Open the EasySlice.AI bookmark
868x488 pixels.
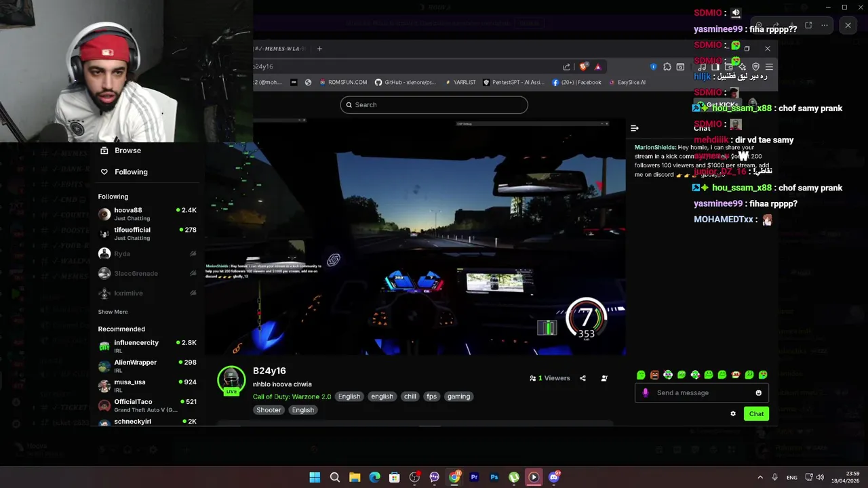[627, 83]
